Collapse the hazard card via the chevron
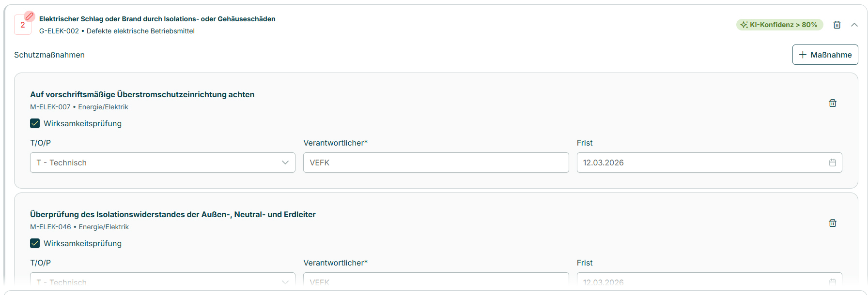The image size is (868, 295). pos(854,25)
